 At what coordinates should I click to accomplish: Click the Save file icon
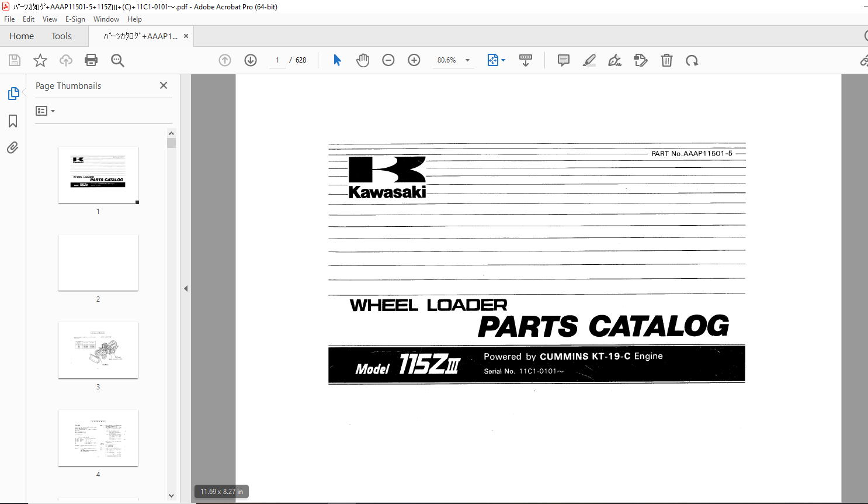coord(15,60)
